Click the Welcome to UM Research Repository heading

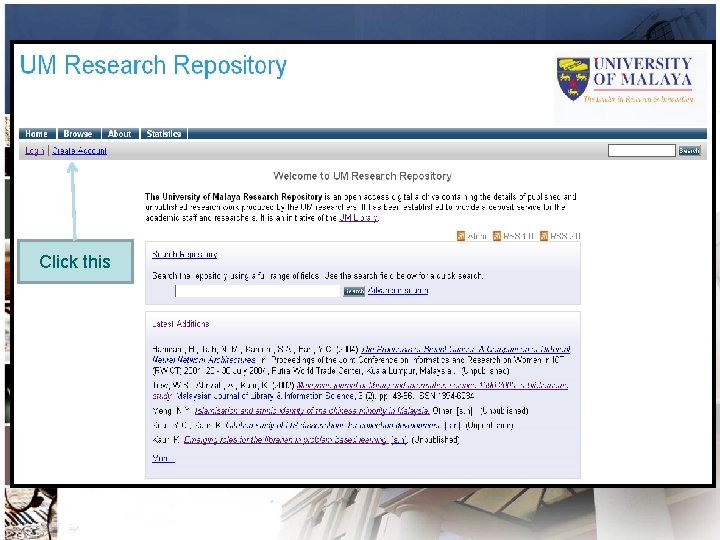click(362, 176)
